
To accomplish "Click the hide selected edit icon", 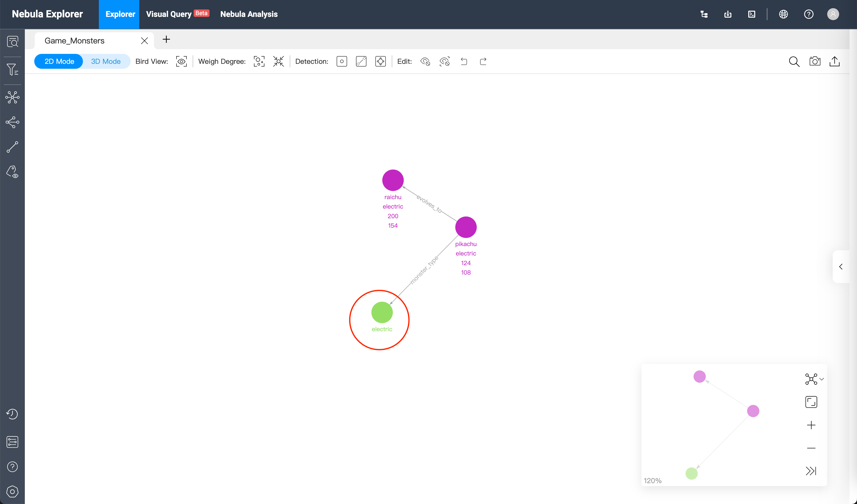I will [425, 61].
